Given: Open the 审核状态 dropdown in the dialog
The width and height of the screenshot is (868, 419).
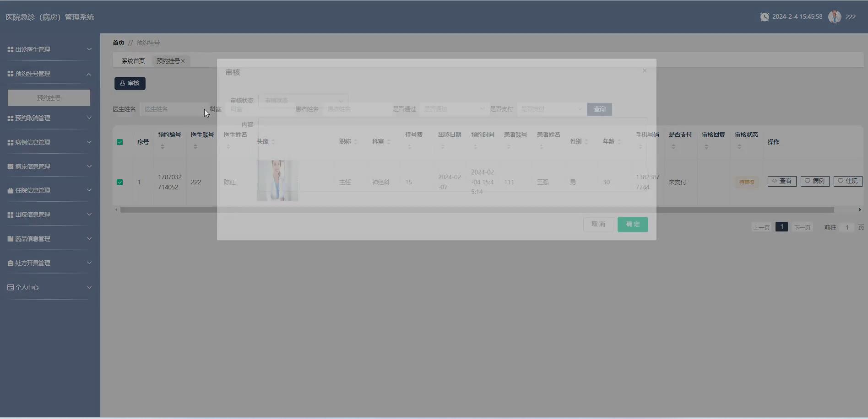Looking at the screenshot, I should (303, 100).
